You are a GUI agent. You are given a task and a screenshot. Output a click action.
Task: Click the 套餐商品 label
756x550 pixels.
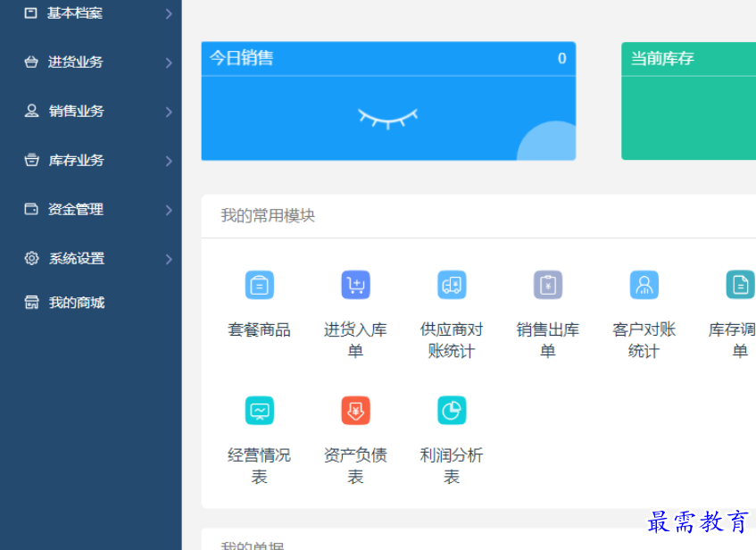click(x=260, y=330)
